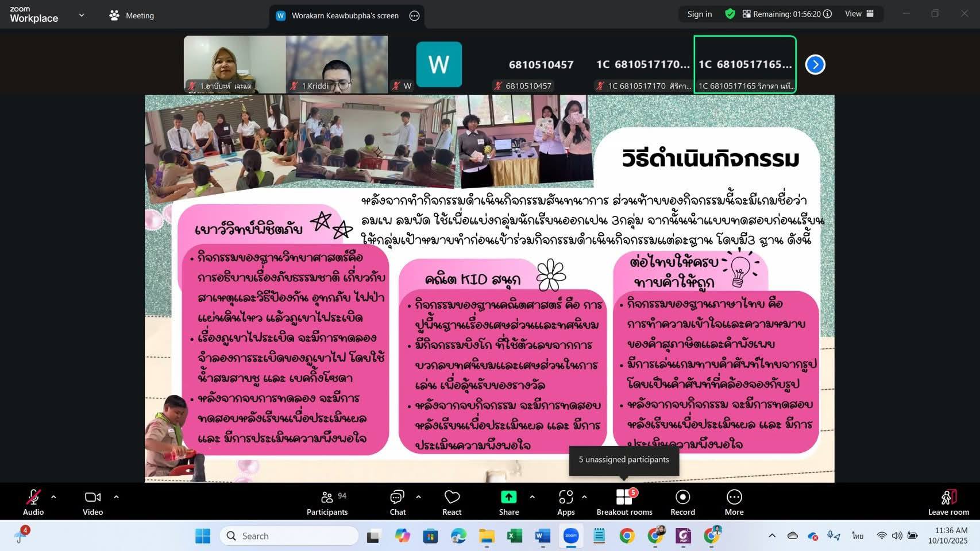Click the React heart icon
Viewport: 980px width, 551px height.
(x=452, y=502)
